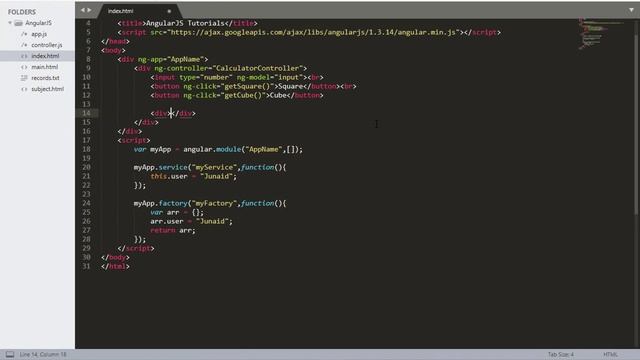
Task: Switch to the index.html tab
Action: [120, 11]
